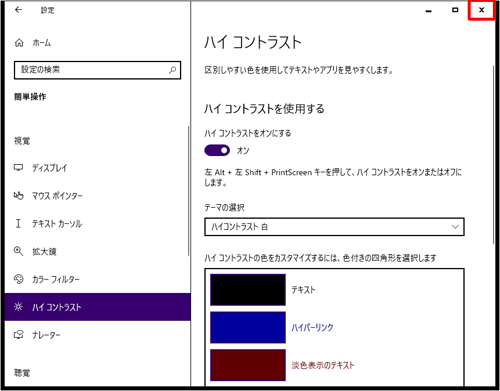
Task: Select マウス ポインター in sidebar
Action: [x=97, y=195]
